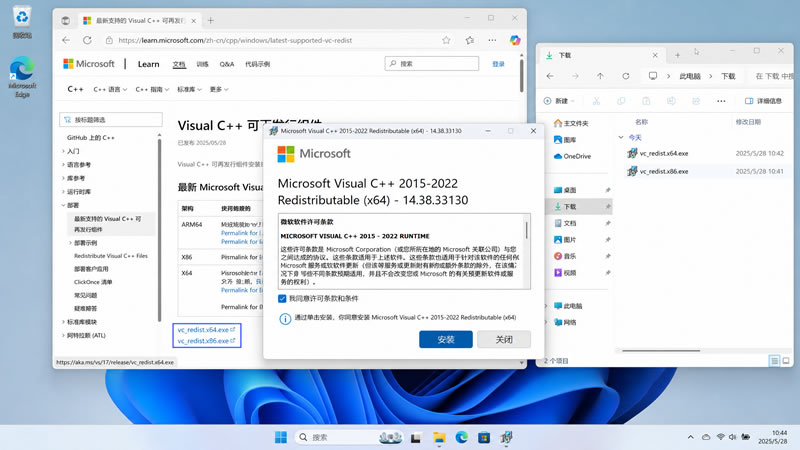Expand the C++ 指南 dropdown
Screen dimensions: 800x450
click(152, 89)
